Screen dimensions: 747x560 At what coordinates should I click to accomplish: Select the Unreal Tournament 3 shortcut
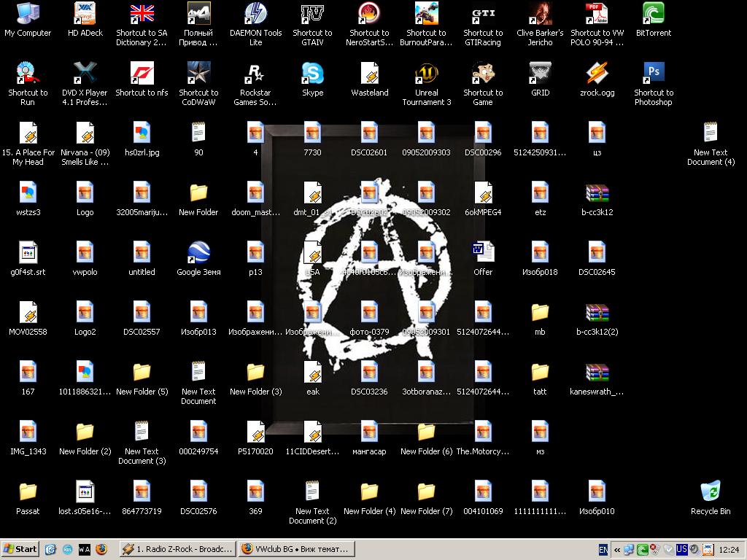click(x=426, y=74)
